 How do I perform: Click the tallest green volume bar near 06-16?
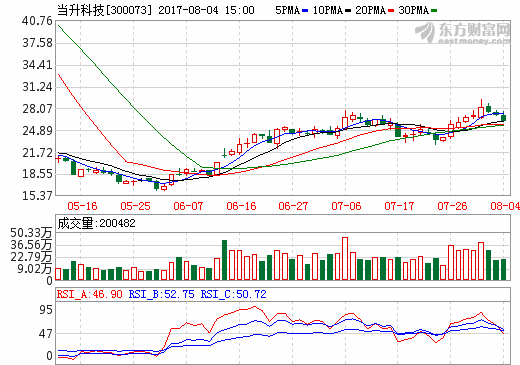pos(225,260)
